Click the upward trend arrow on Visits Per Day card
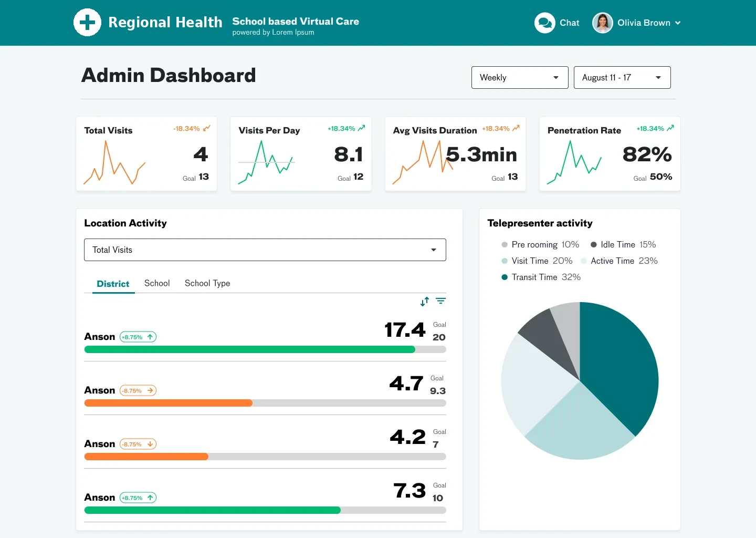 [x=361, y=128]
